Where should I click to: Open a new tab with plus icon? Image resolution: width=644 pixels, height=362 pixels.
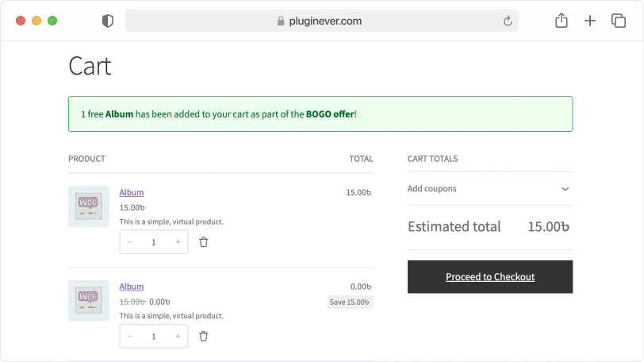tap(590, 21)
